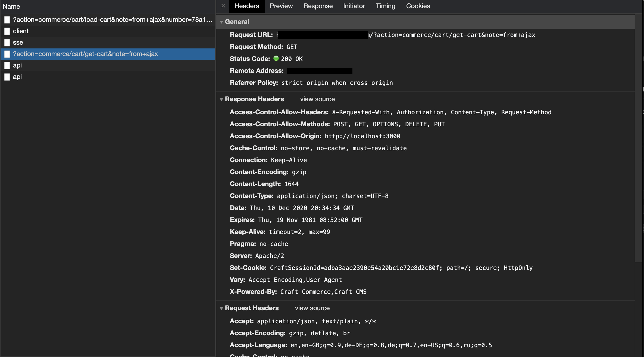The width and height of the screenshot is (644, 357).
Task: Select the load-cart request row
Action: click(x=108, y=20)
